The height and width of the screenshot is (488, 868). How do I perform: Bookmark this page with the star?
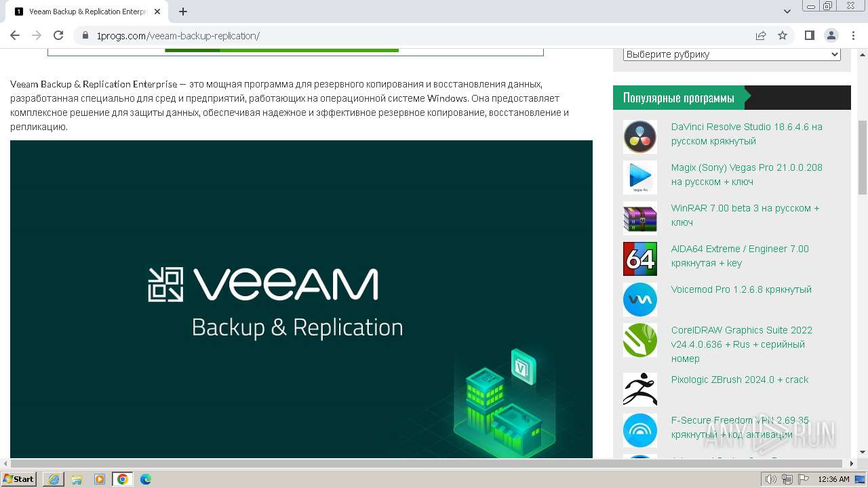point(783,35)
